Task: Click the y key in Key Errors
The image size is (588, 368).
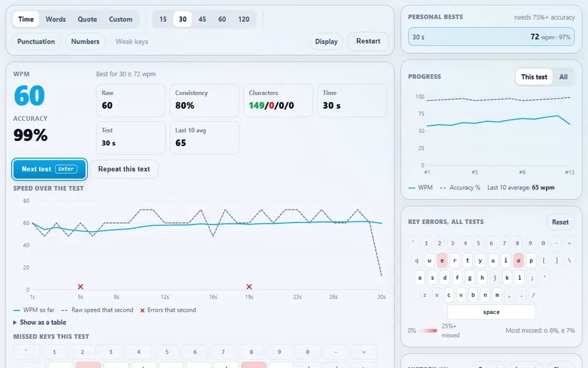Action: coord(480,260)
